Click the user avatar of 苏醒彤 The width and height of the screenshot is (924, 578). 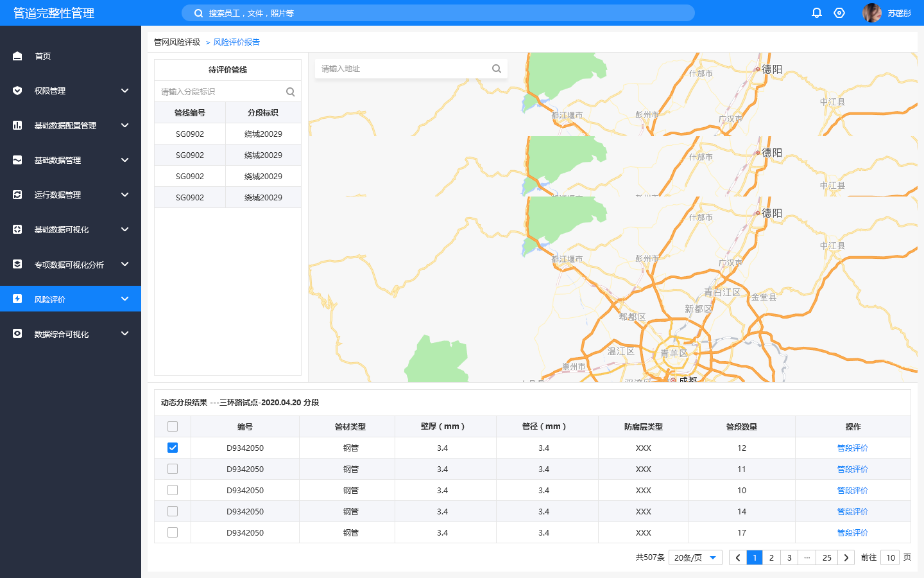pos(872,12)
